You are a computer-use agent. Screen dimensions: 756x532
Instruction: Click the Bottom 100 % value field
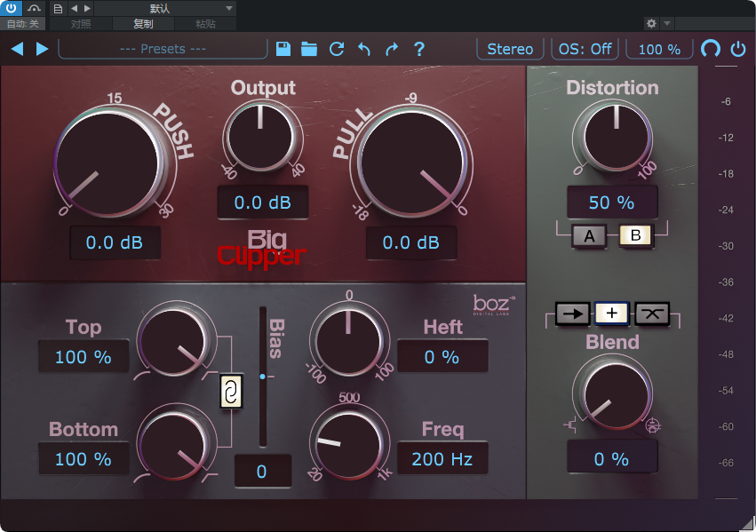(84, 459)
